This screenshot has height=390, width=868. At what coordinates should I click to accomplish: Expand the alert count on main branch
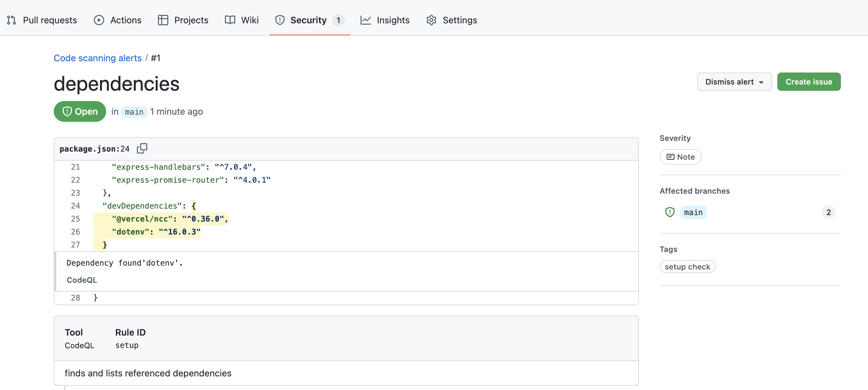pos(829,212)
